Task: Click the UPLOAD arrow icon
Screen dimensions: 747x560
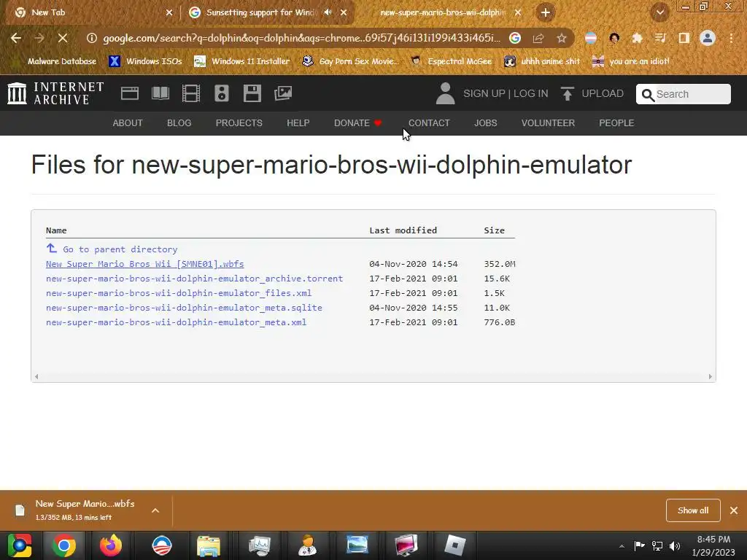Action: 567,93
